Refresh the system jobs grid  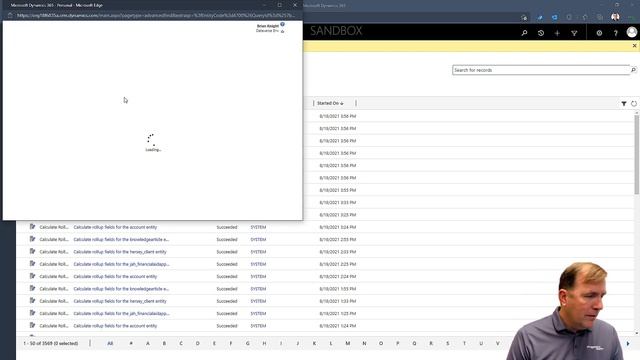point(634,104)
